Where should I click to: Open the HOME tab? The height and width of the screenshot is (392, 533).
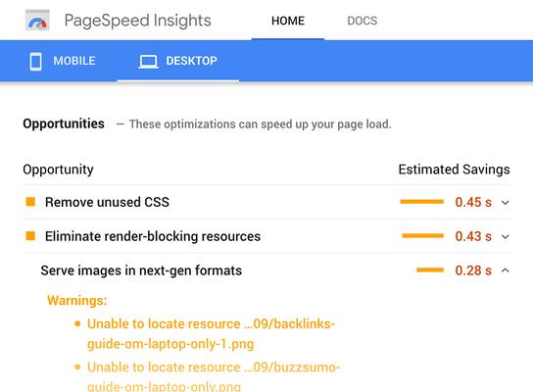288,21
